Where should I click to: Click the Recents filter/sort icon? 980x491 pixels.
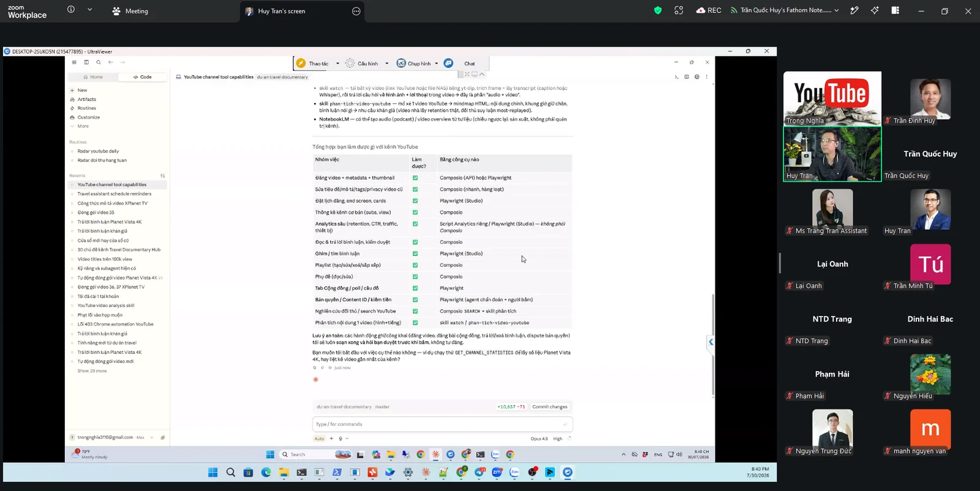coord(162,176)
